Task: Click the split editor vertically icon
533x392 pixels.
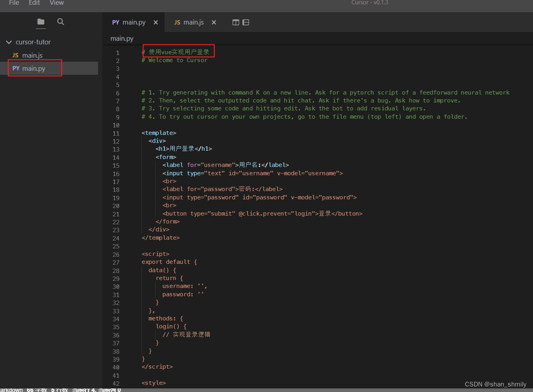Action: coord(236,23)
